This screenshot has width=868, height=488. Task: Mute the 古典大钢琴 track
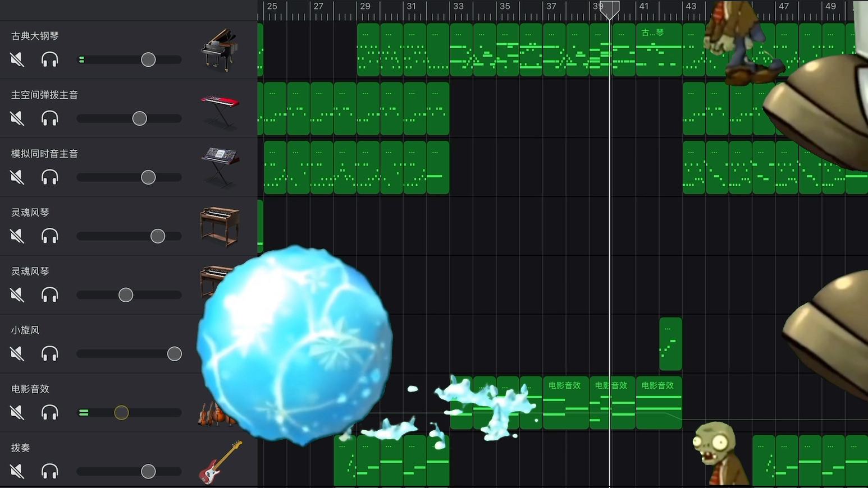click(x=17, y=59)
